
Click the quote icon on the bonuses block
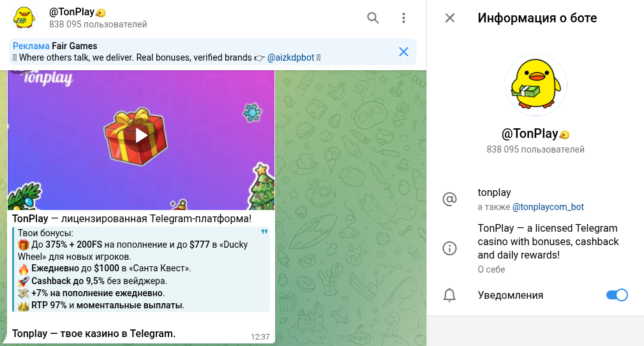click(x=264, y=232)
